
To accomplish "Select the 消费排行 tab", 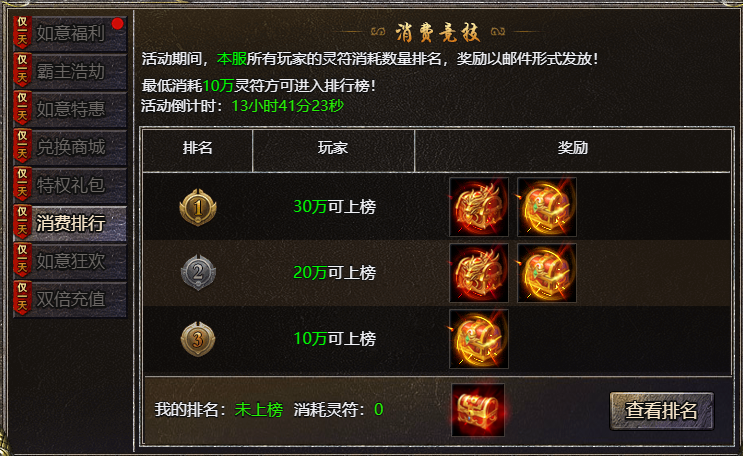I will (x=70, y=223).
